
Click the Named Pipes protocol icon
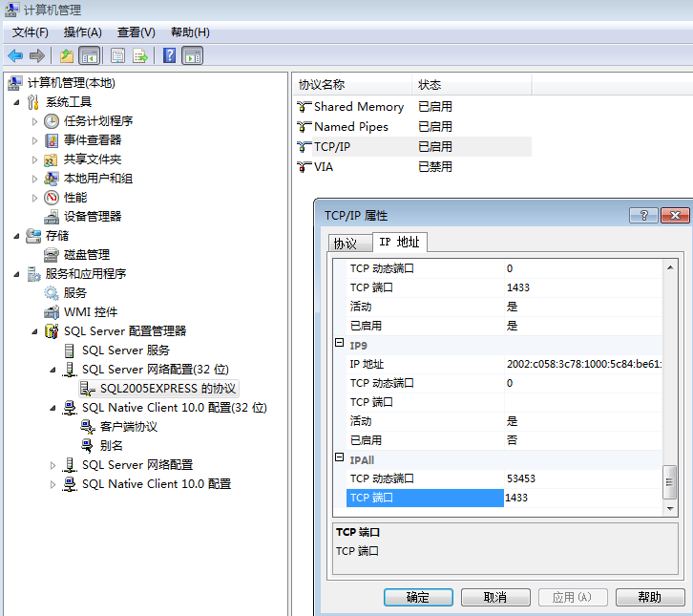pos(304,127)
